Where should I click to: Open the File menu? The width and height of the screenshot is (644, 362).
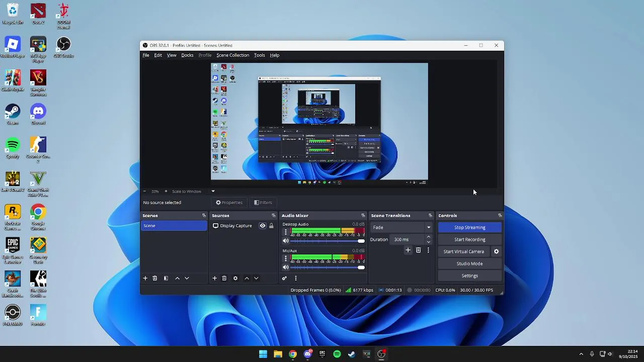pos(145,55)
